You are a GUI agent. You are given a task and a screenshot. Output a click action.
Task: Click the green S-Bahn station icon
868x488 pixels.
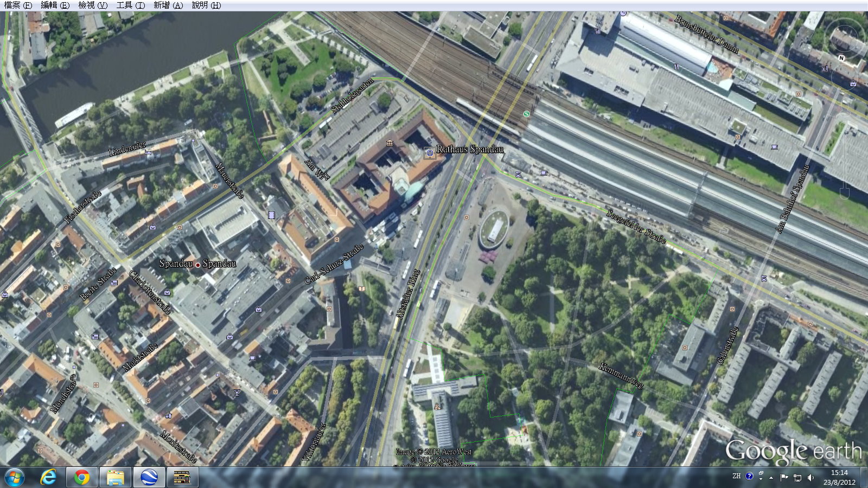[526, 114]
